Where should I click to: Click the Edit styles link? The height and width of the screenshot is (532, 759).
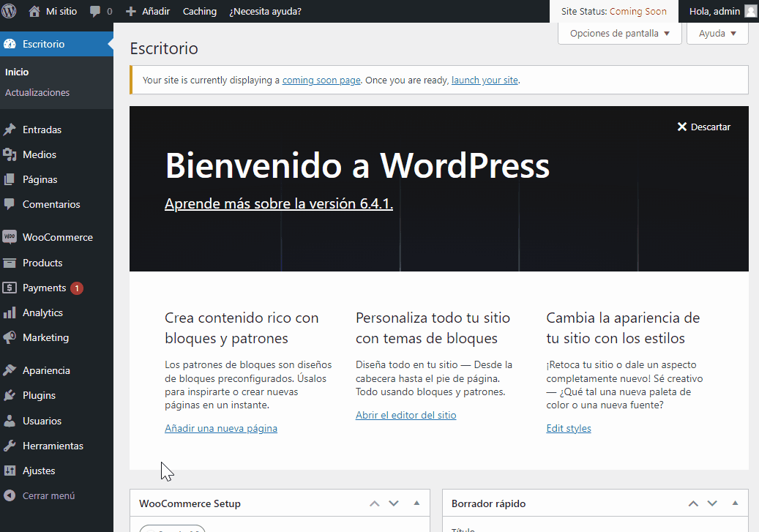(569, 428)
